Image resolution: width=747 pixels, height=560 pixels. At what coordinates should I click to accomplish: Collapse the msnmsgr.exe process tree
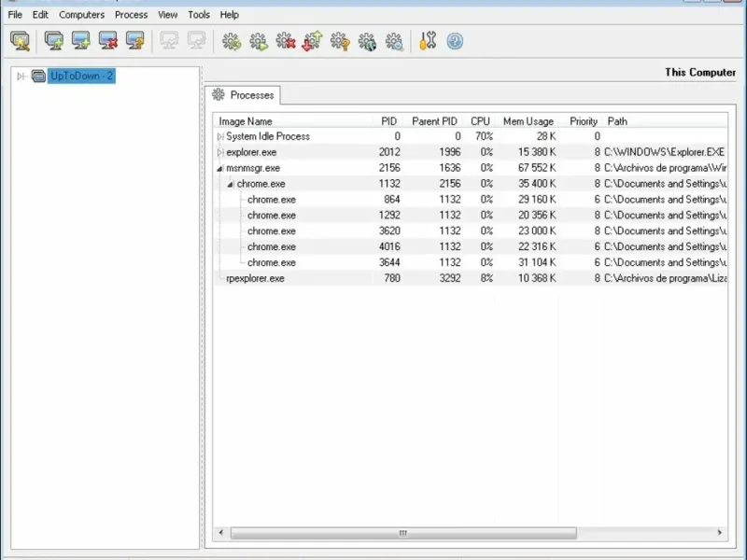tap(219, 168)
